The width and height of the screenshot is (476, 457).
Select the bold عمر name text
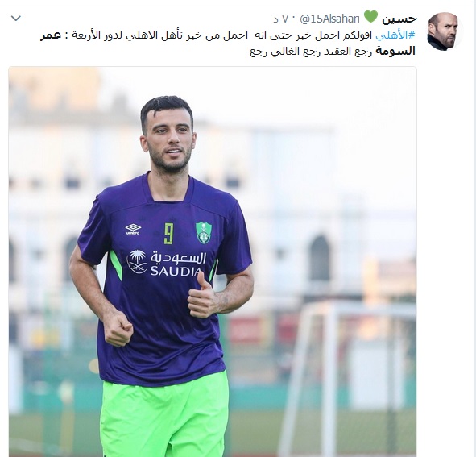pos(51,35)
